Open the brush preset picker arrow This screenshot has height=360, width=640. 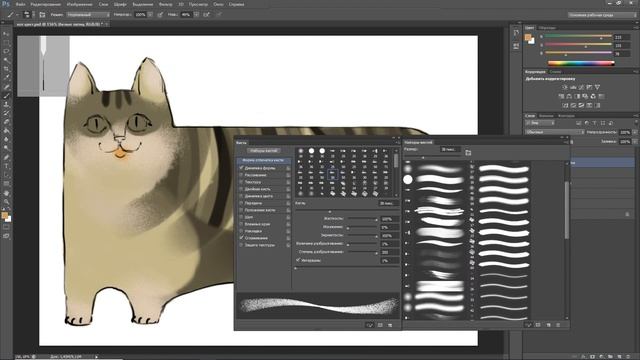(x=33, y=15)
